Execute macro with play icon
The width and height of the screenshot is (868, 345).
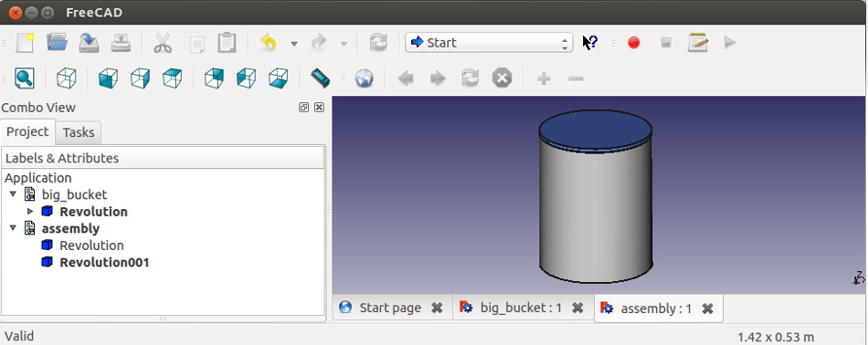pos(730,43)
